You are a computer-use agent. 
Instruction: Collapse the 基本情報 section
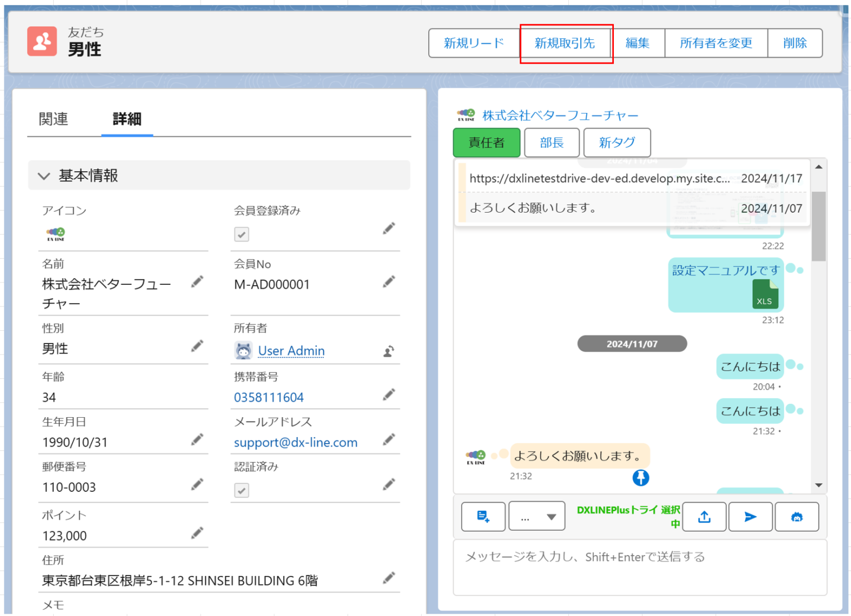pos(44,176)
